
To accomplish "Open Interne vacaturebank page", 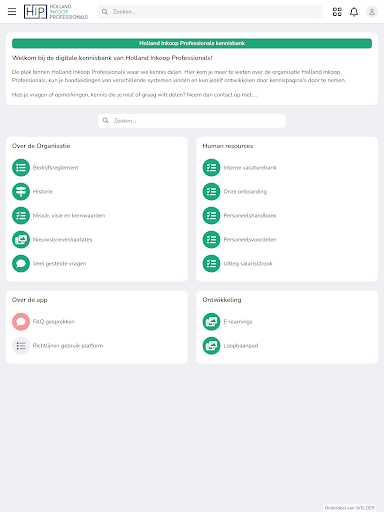I will 250,167.
